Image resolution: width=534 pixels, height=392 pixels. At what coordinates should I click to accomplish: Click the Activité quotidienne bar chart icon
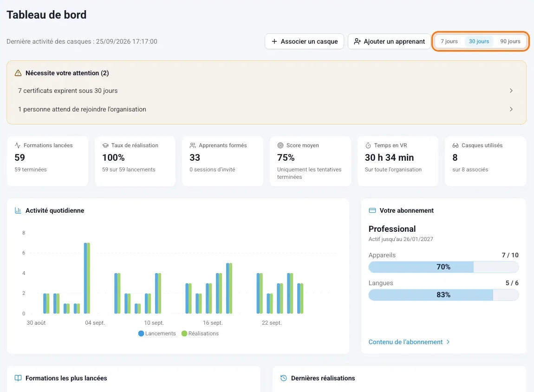pos(18,210)
